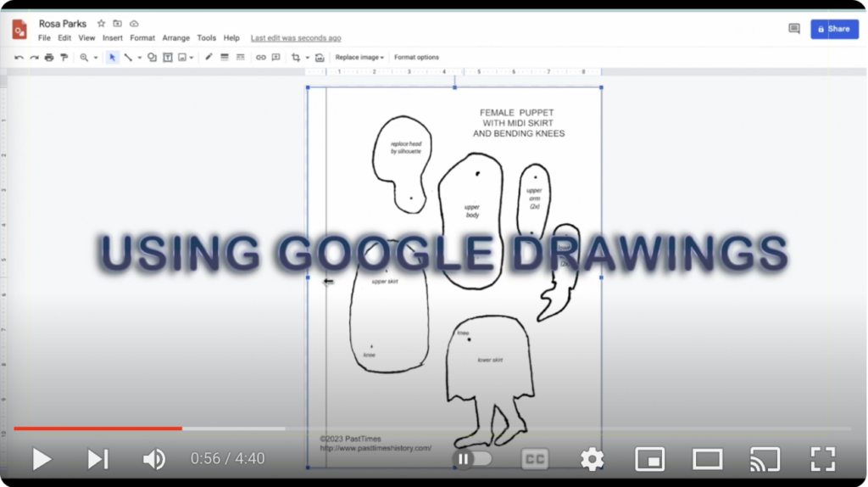Expand the Crop mask dropdown arrow
The image size is (868, 487).
pos(307,58)
